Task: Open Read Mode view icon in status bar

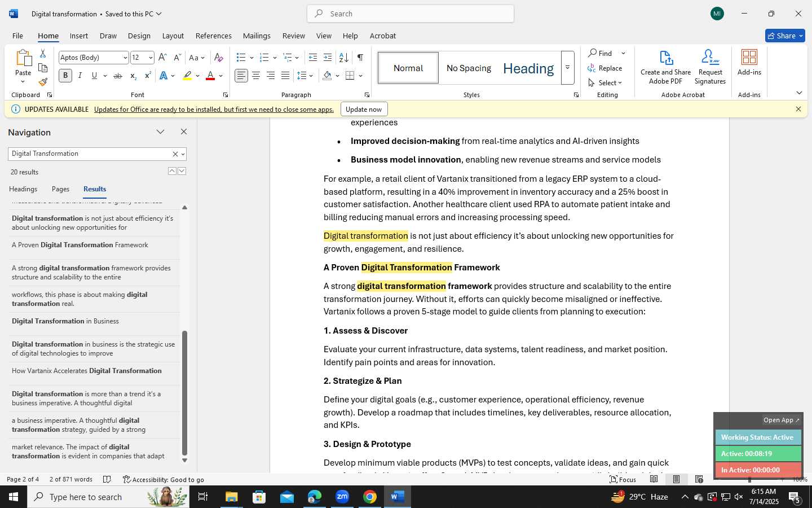Action: [x=654, y=479]
